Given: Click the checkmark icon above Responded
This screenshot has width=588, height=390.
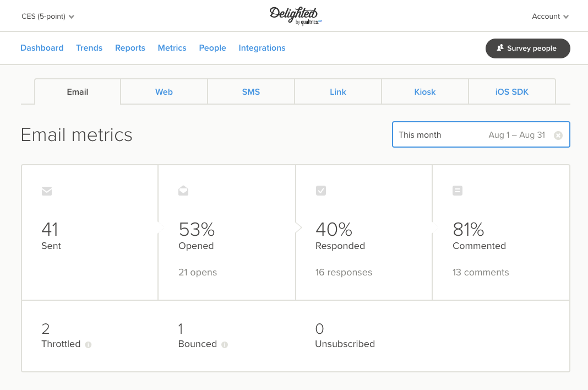Looking at the screenshot, I should [320, 191].
